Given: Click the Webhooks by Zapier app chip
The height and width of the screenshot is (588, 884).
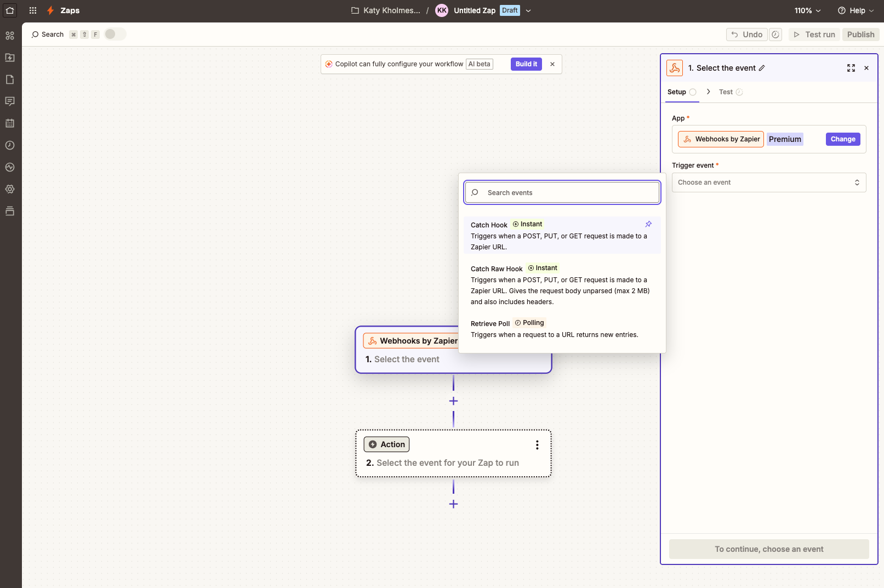Looking at the screenshot, I should coord(721,139).
